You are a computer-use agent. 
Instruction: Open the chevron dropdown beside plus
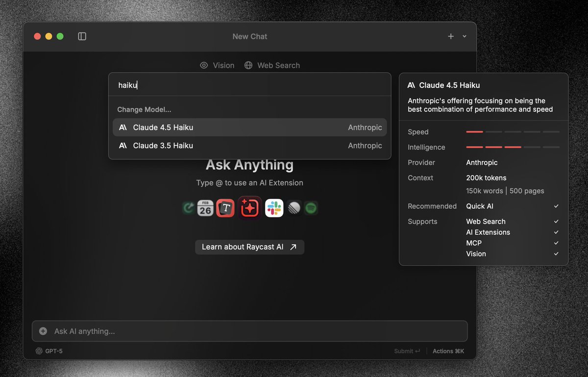[465, 36]
